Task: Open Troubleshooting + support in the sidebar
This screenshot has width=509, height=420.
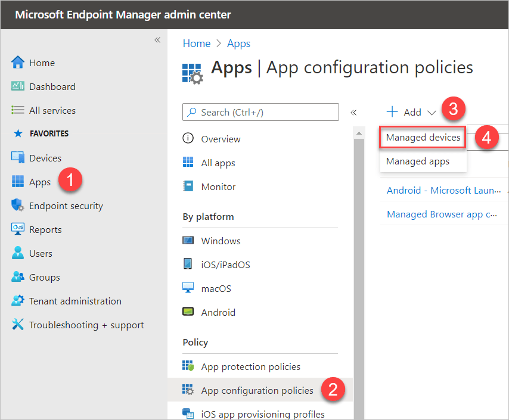Action: [x=86, y=325]
